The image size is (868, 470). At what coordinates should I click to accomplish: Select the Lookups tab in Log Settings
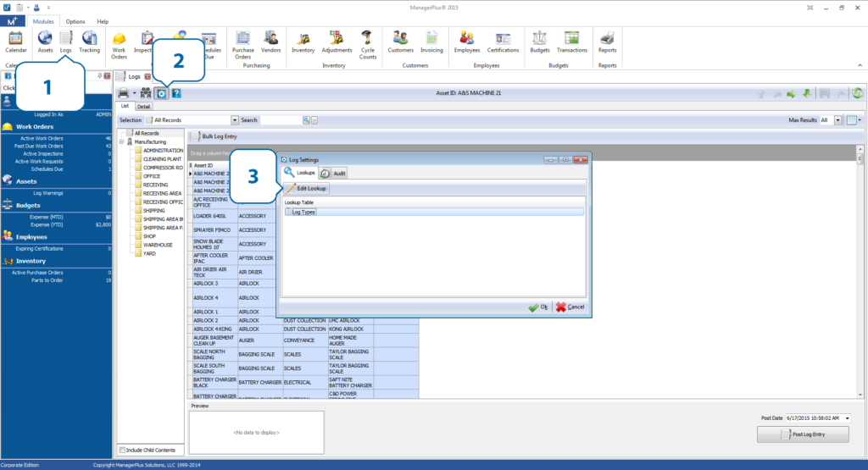[x=299, y=173]
